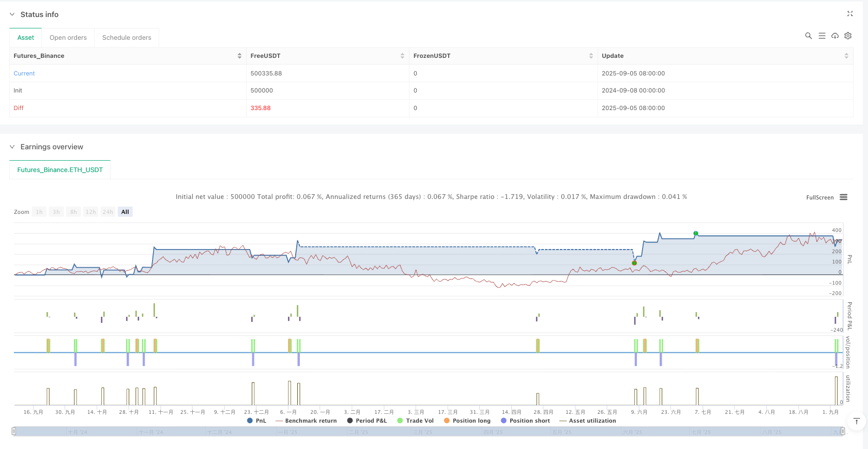Click the cloud download icon
Screen dimensions: 868x449
point(835,36)
